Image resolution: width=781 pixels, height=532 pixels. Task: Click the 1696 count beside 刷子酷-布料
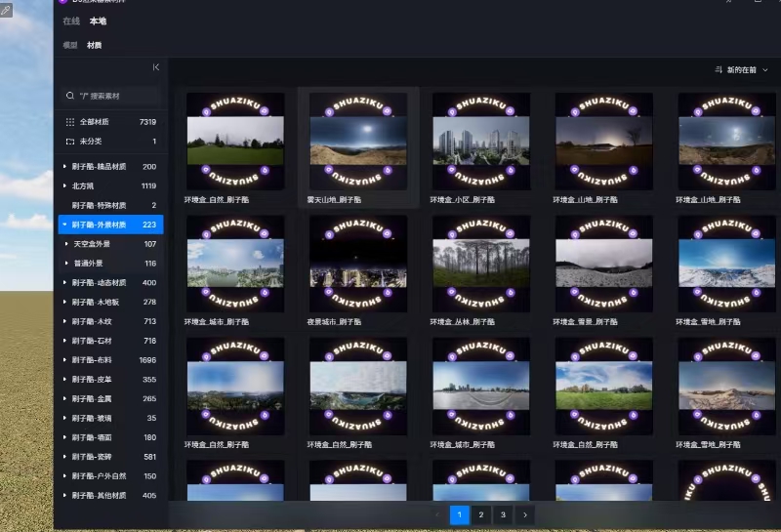pyautogui.click(x=148, y=360)
